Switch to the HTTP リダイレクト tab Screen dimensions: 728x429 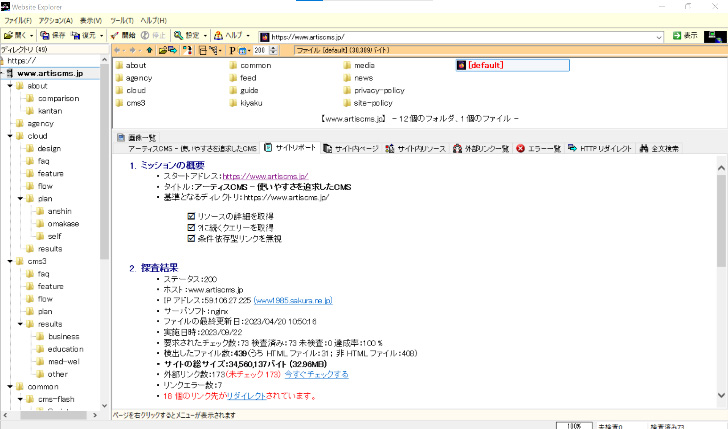[600, 149]
